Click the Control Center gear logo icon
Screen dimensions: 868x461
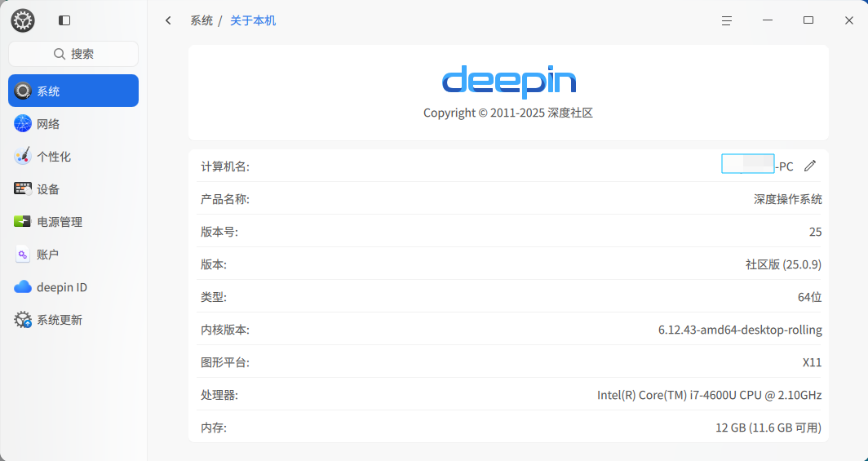23,20
